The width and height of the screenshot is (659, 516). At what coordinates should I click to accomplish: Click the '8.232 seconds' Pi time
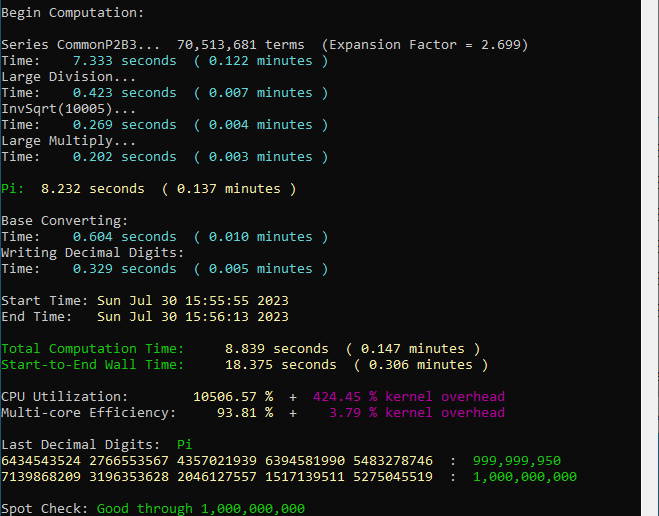click(x=92, y=189)
